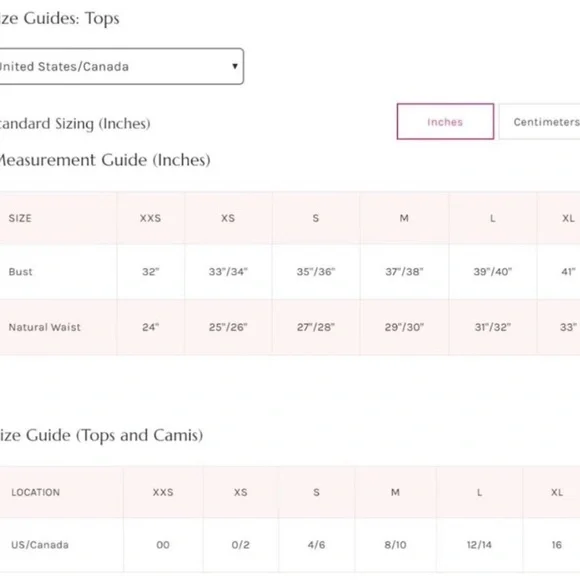580x580 pixels.
Task: Open the United States/Canada region dropdown
Action: pyautogui.click(x=121, y=66)
